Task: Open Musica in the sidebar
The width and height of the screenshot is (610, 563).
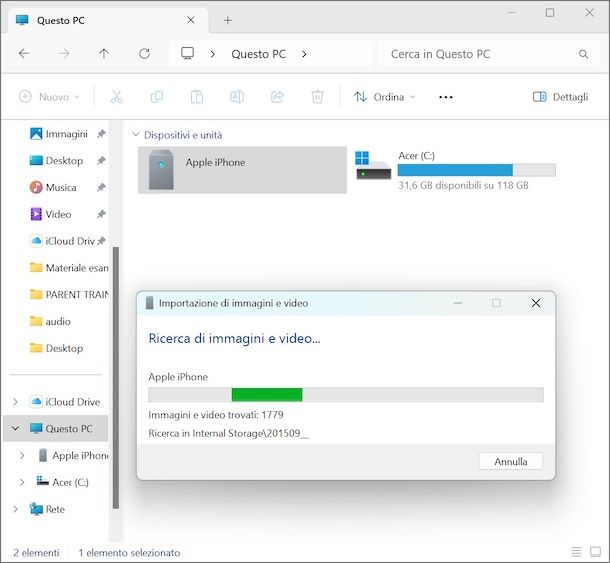Action: (53, 188)
